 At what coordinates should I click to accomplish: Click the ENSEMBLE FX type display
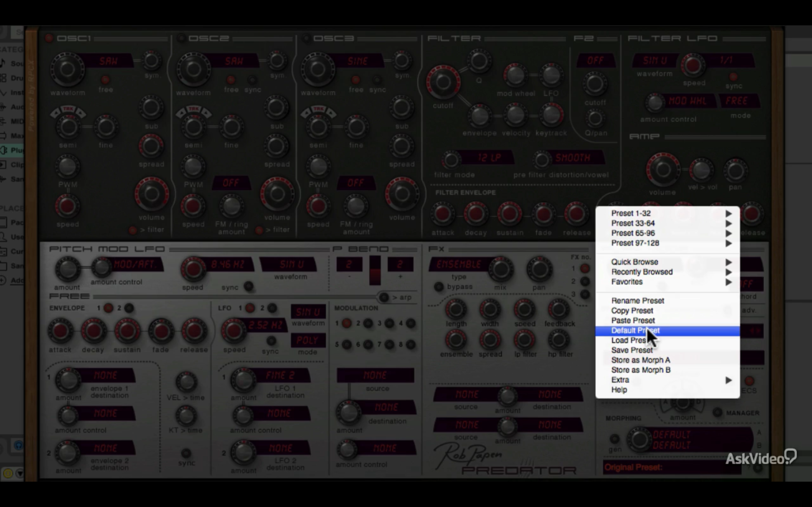coord(458,265)
